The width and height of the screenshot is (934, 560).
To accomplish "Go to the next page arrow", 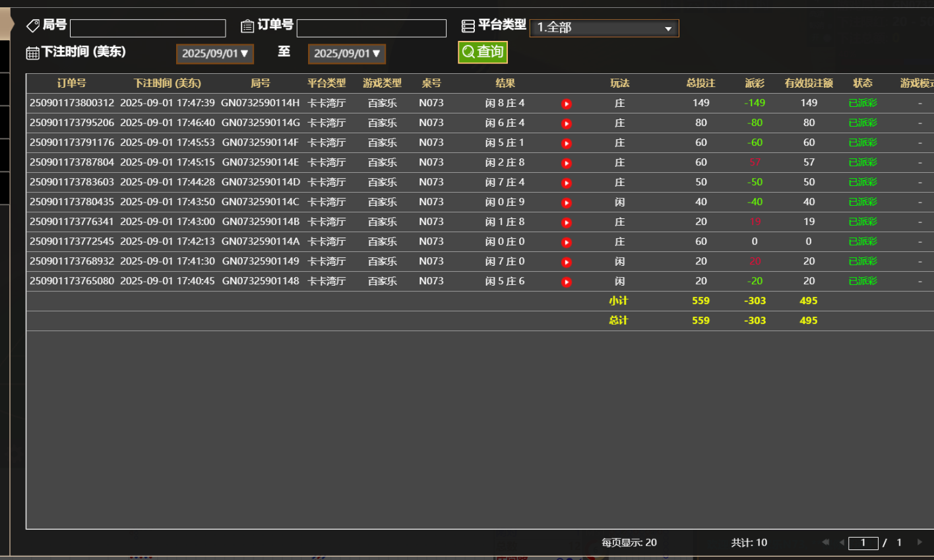I will [x=919, y=542].
